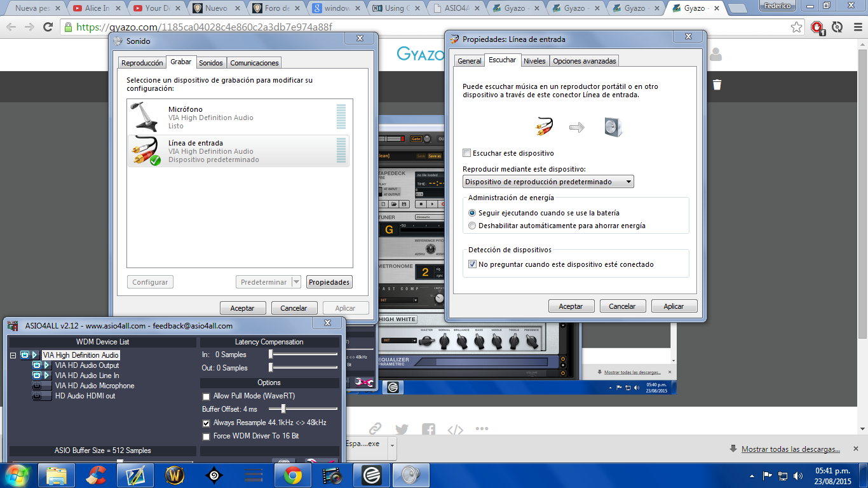This screenshot has height=488, width=868.
Task: Select VIA HD Audio Microphone in device list
Action: click(x=95, y=386)
